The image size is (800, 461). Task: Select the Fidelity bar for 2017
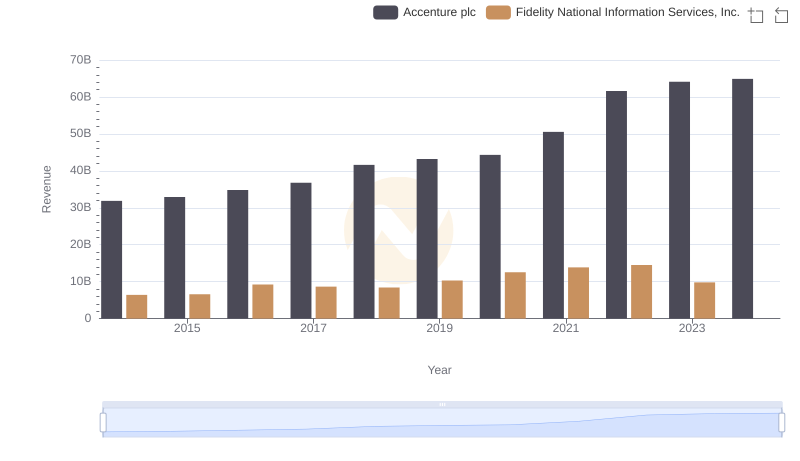click(x=326, y=302)
